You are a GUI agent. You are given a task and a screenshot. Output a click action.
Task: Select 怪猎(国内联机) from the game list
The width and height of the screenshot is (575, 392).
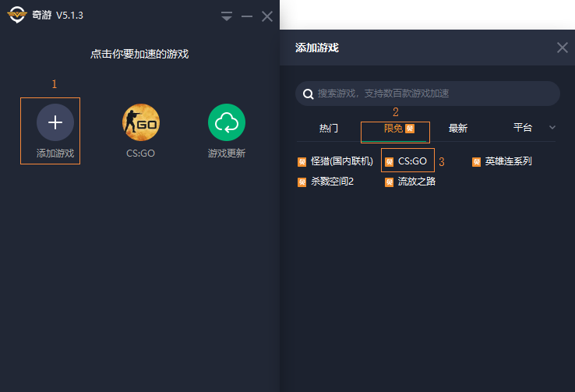(x=335, y=161)
